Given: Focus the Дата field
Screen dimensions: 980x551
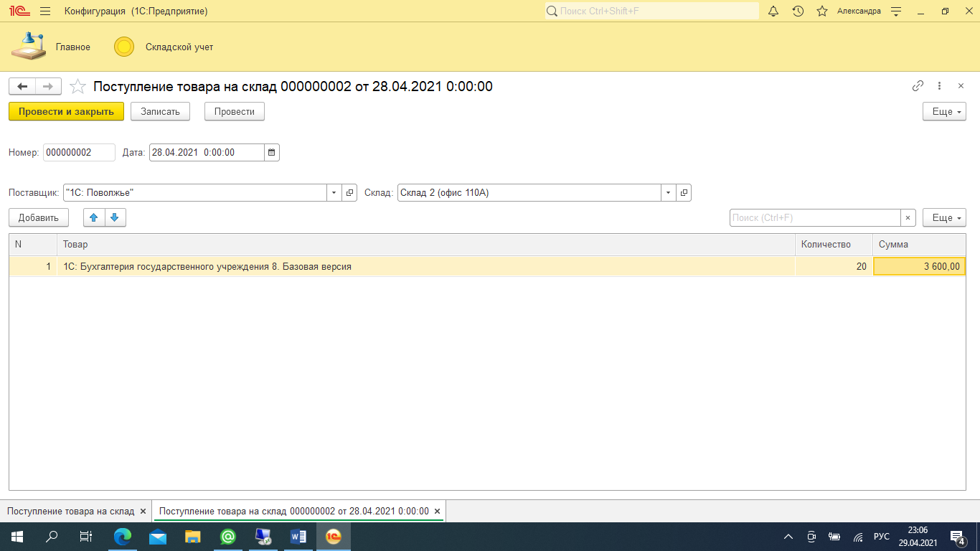Looking at the screenshot, I should click(x=207, y=152).
